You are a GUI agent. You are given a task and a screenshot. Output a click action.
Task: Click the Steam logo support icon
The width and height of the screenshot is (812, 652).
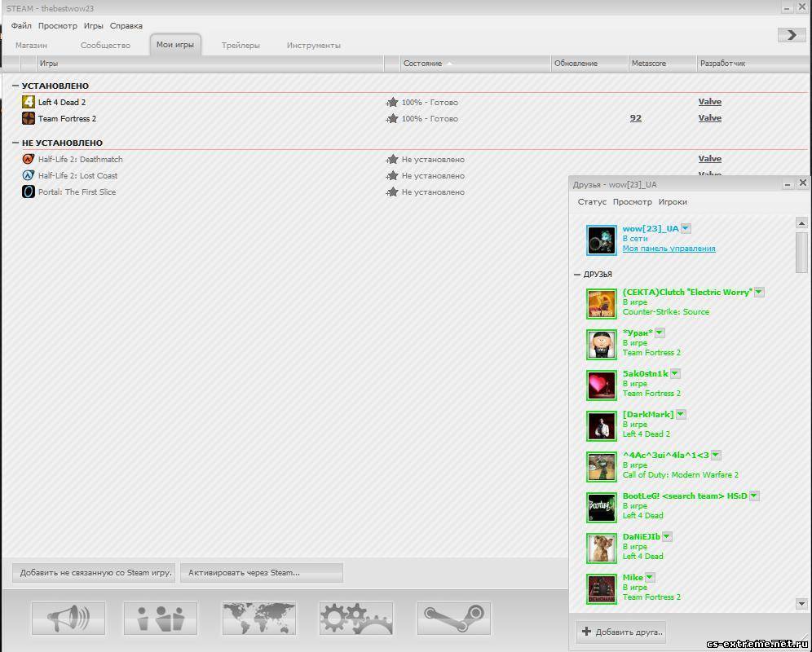point(453,618)
